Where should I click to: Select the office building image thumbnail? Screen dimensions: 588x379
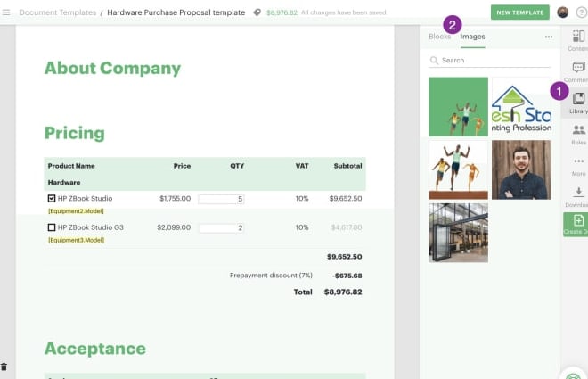pos(458,233)
